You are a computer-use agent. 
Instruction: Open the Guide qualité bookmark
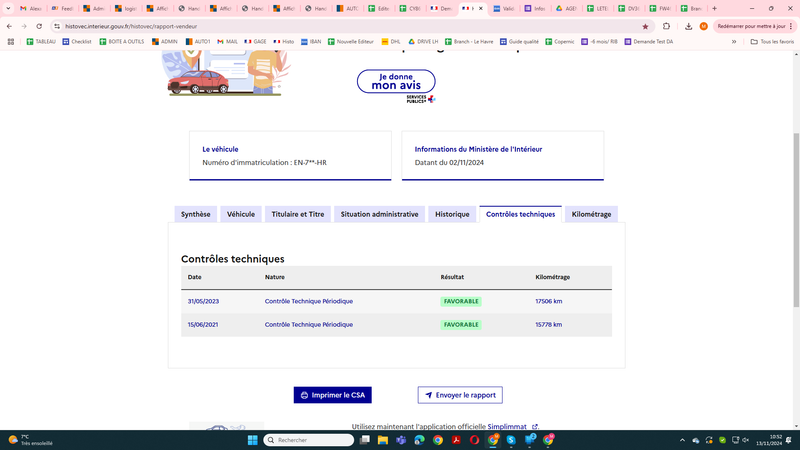[x=519, y=42]
